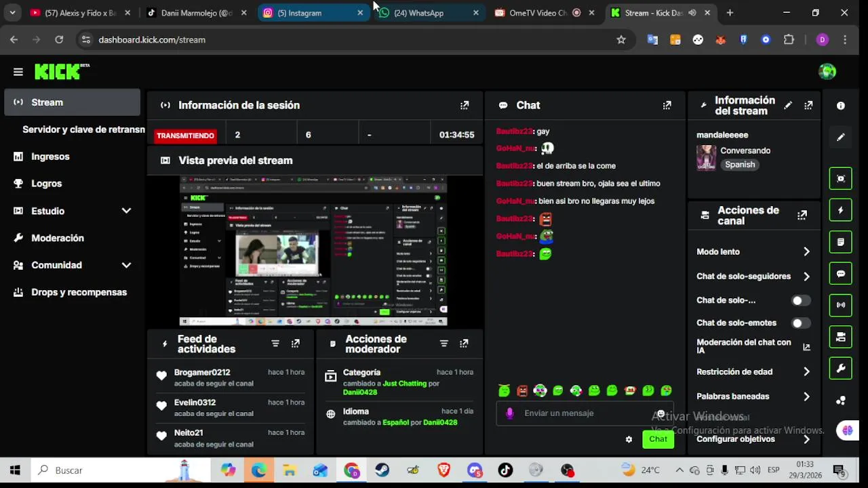Toggle the wrench widget in right sidebar

841,369
